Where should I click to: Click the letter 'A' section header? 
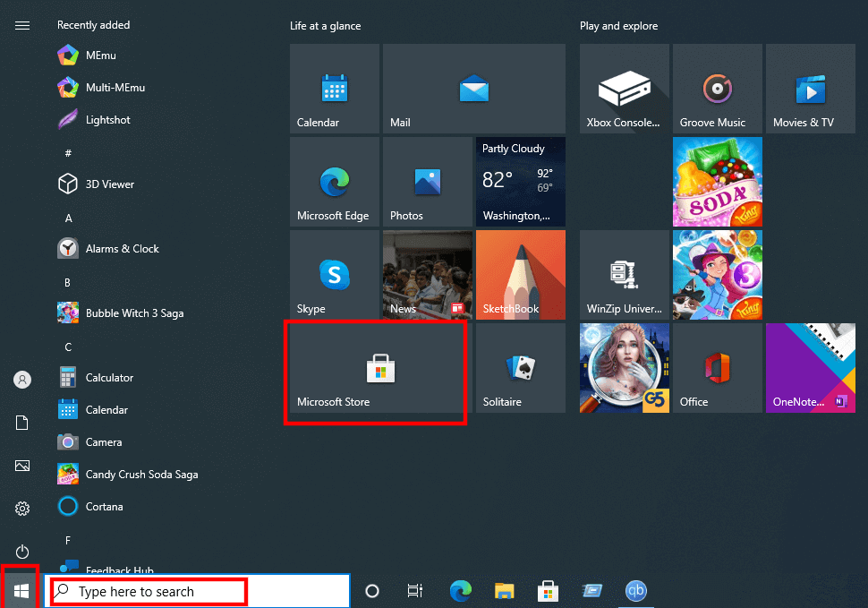pyautogui.click(x=68, y=218)
